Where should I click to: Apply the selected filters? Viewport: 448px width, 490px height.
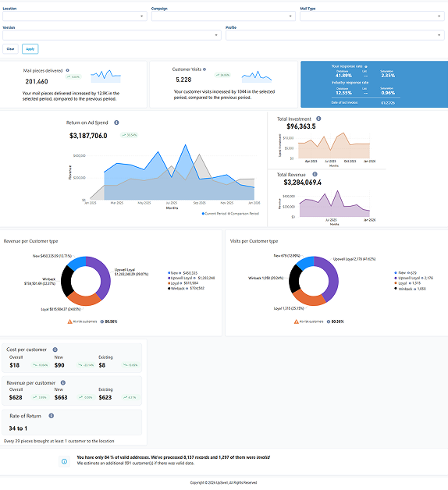pos(30,49)
